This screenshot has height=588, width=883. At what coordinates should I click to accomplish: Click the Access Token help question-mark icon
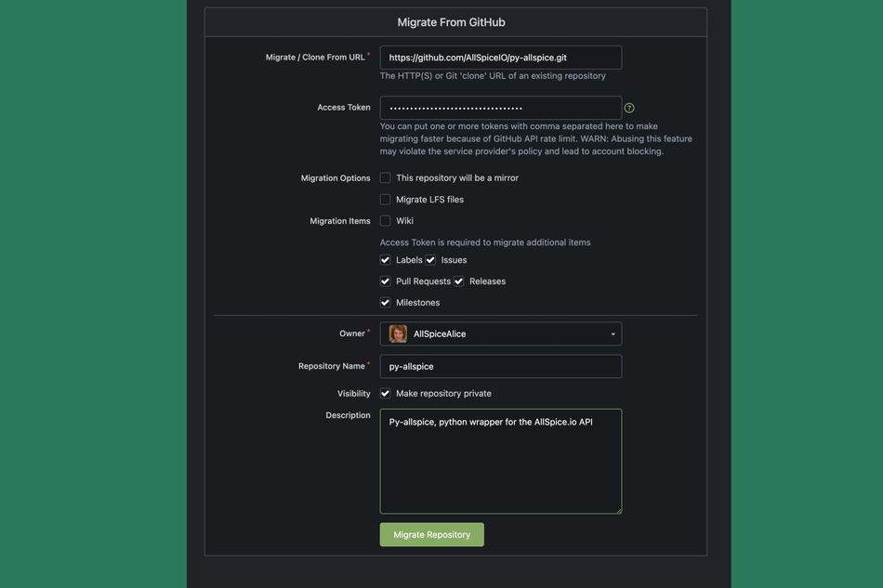[x=629, y=108]
